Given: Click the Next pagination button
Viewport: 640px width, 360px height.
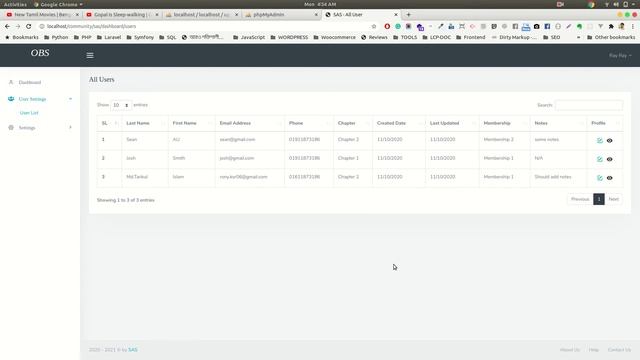Looking at the screenshot, I should coord(613,199).
